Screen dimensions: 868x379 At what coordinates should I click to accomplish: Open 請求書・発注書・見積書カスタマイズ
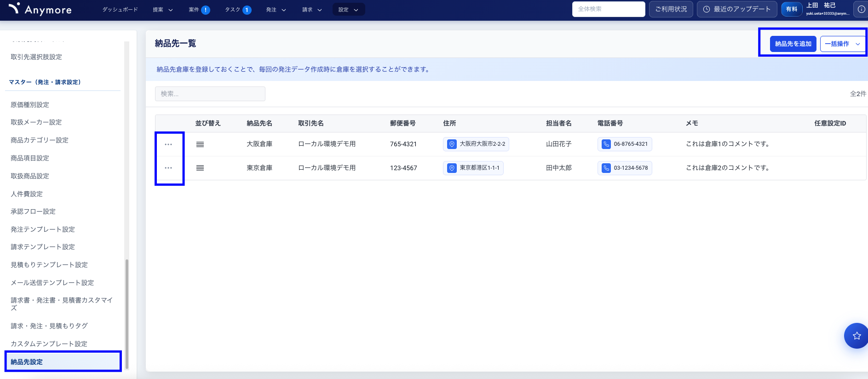pos(62,304)
